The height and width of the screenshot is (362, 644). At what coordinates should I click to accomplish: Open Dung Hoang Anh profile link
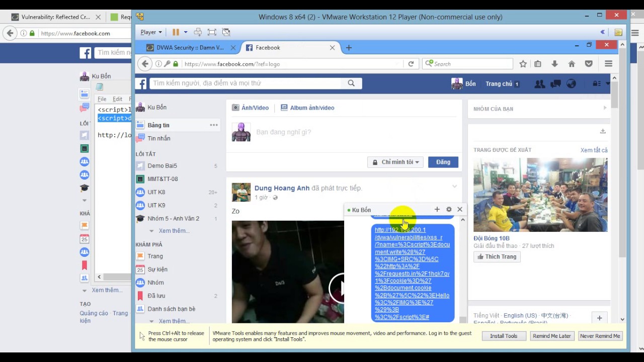click(282, 188)
